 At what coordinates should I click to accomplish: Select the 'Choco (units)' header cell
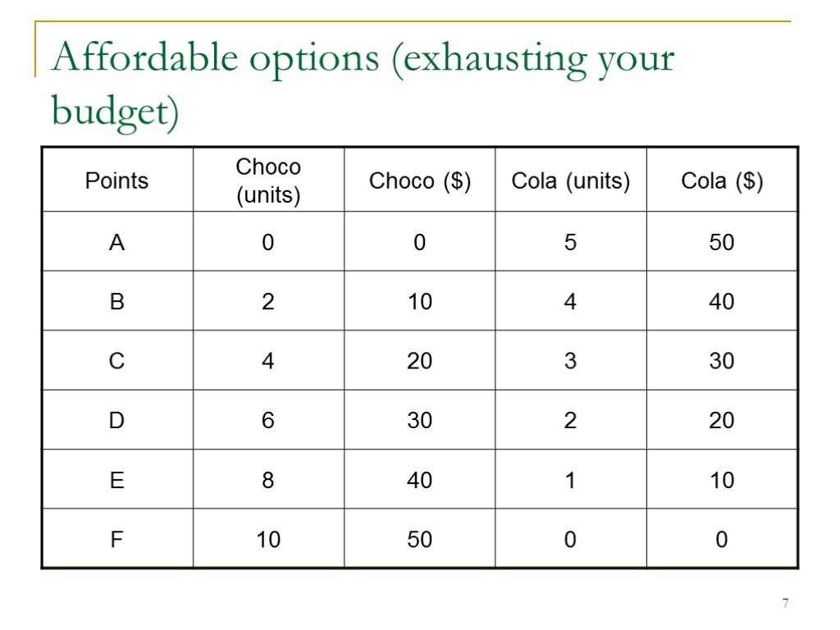pyautogui.click(x=268, y=180)
